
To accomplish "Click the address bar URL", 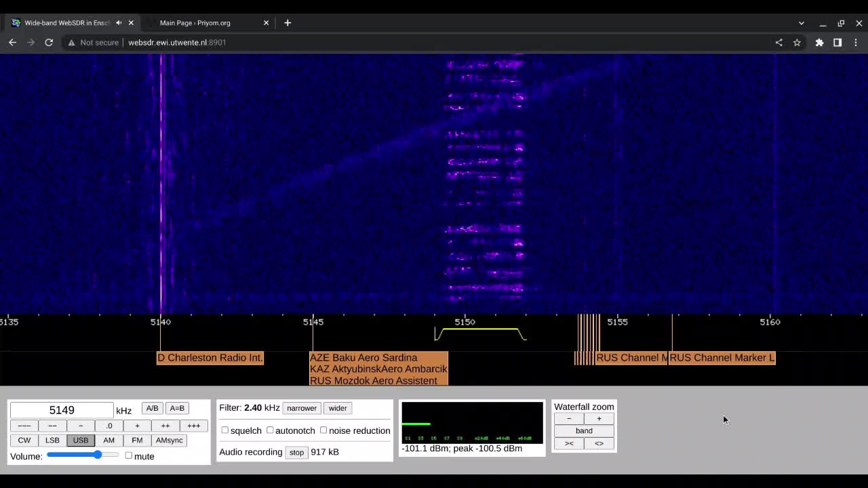I will [x=177, y=42].
